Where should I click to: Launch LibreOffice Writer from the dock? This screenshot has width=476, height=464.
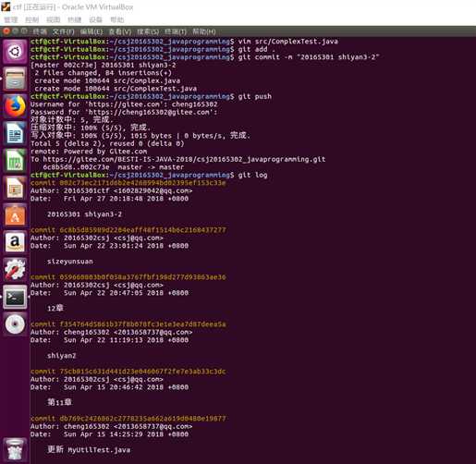pos(15,133)
